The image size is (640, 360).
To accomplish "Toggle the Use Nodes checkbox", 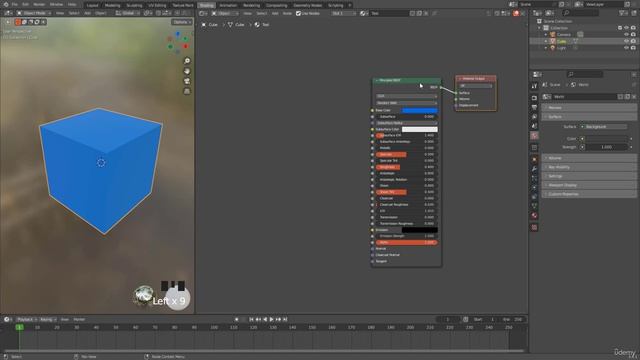I will 298,13.
